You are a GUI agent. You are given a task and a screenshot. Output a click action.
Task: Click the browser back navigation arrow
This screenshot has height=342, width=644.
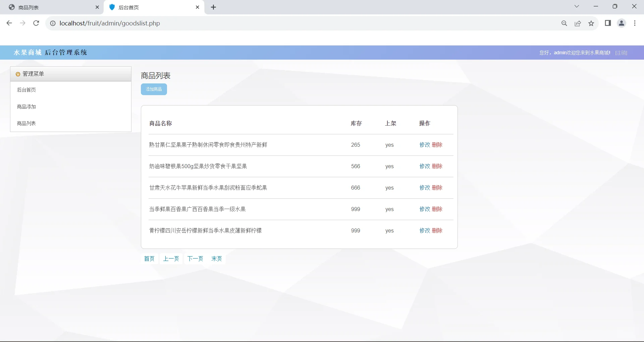tap(9, 23)
